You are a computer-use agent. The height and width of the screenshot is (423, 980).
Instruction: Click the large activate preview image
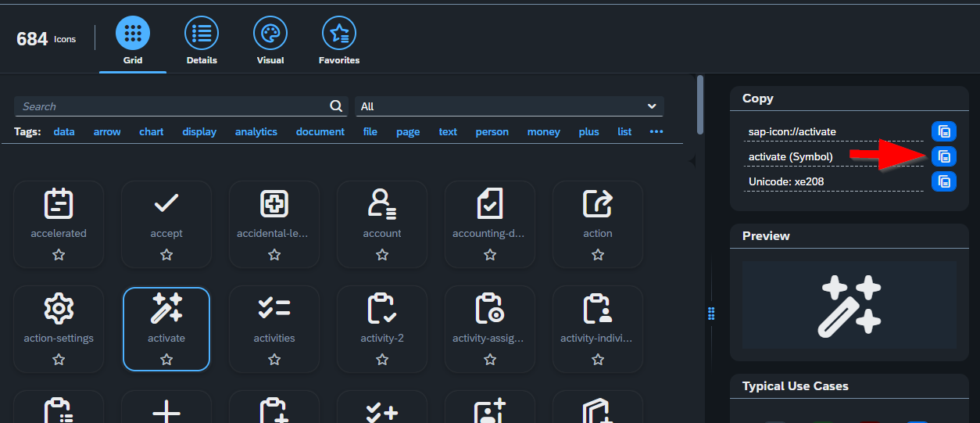coord(849,305)
